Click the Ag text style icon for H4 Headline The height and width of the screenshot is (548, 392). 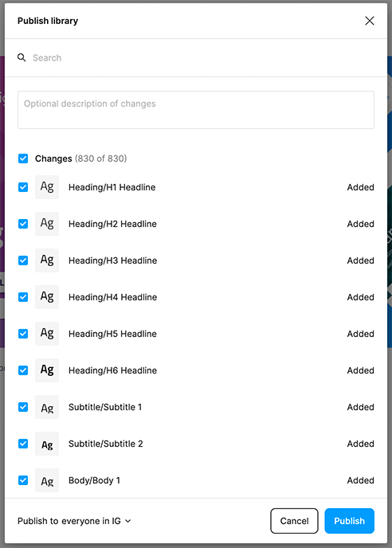click(x=47, y=297)
